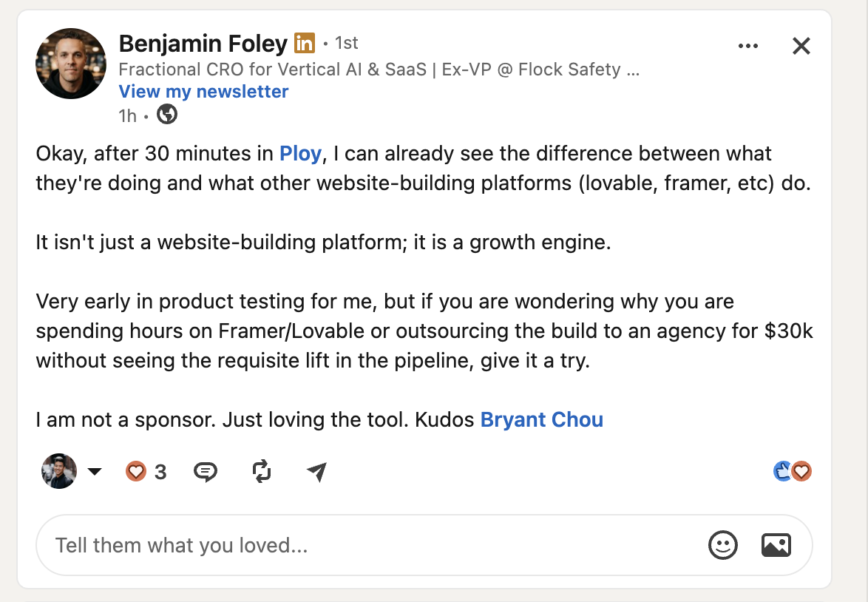
Task: View the like and love reaction summary icons
Action: tap(792, 471)
